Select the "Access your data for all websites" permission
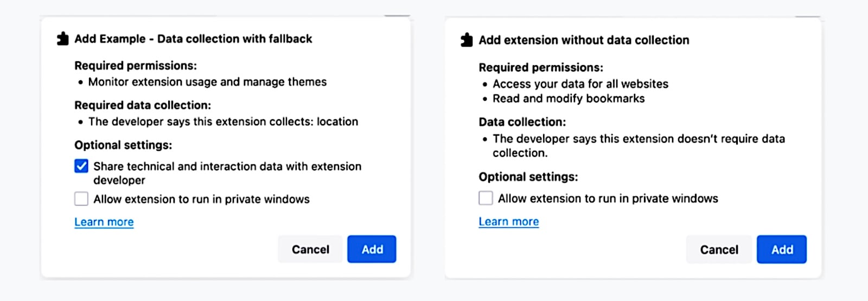Image resolution: width=868 pixels, height=301 pixels. pyautogui.click(x=580, y=84)
